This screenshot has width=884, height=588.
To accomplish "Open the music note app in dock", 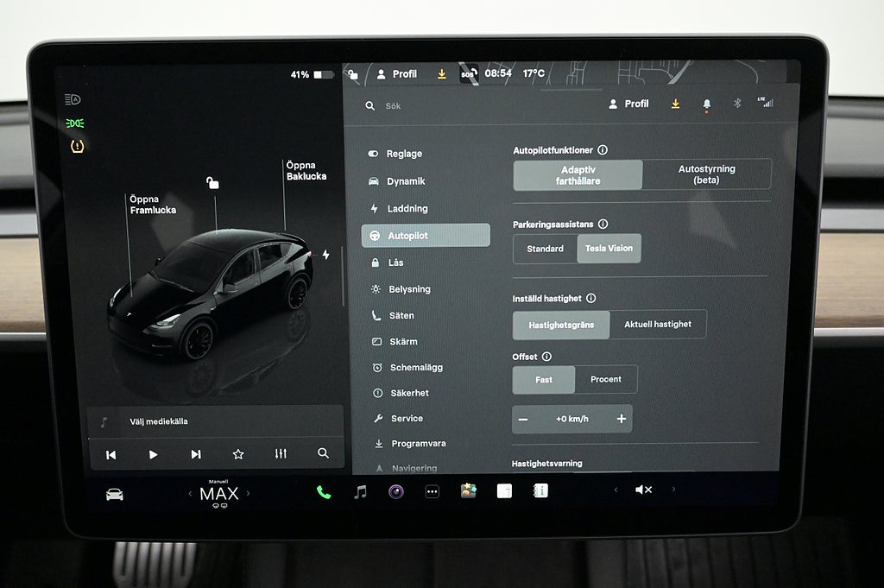I will [360, 492].
